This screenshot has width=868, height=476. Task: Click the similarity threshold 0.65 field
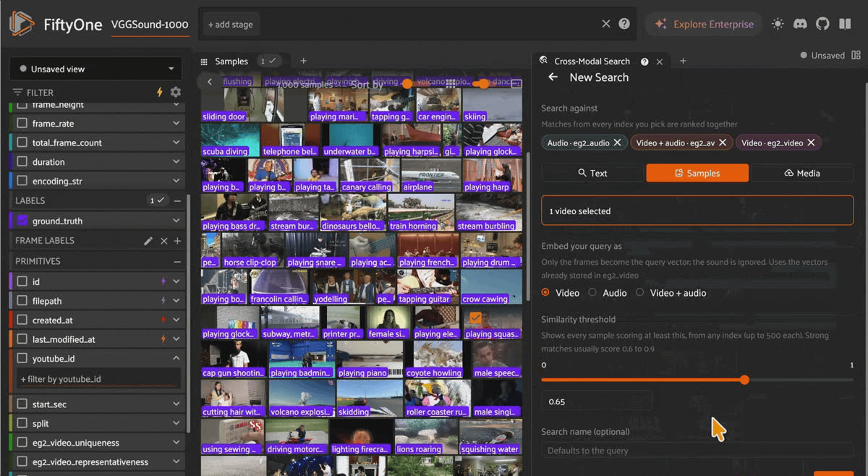597,401
